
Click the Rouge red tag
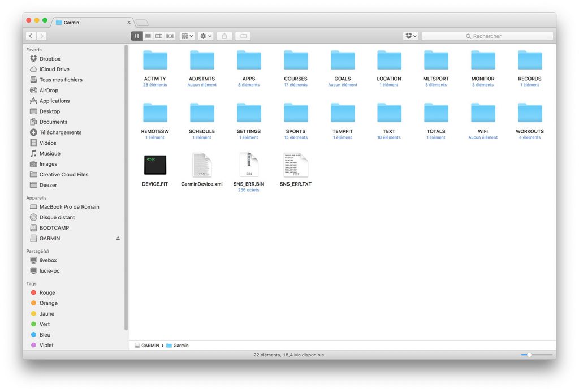[x=47, y=293]
